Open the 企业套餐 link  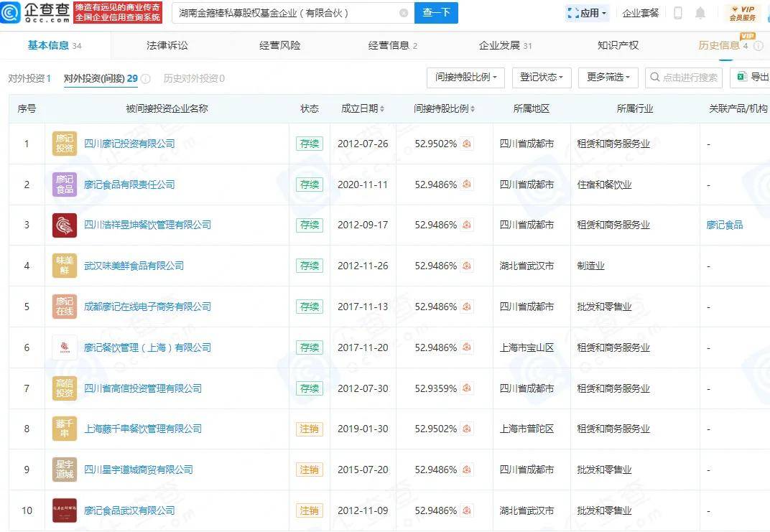641,13
